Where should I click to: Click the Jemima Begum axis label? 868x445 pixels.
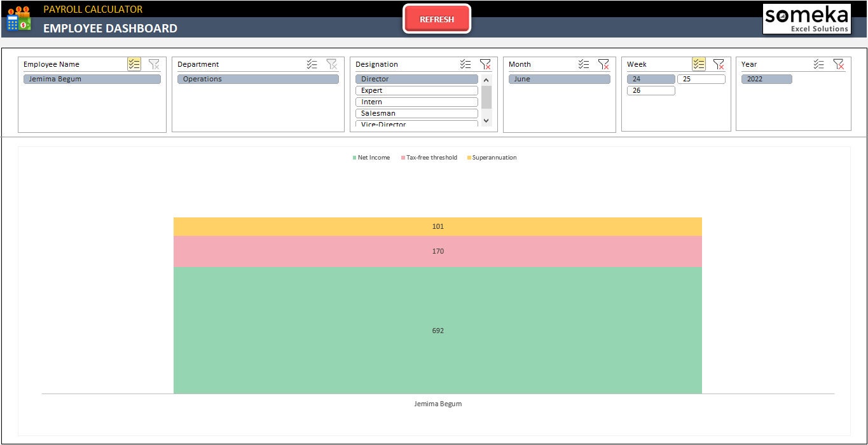437,404
